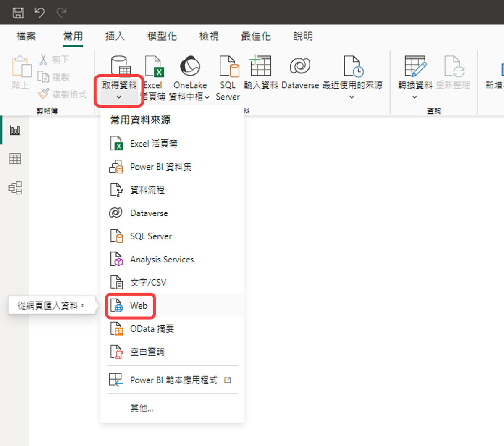Click the Undo arrow icon
Image resolution: width=504 pixels, height=446 pixels.
pyautogui.click(x=40, y=13)
